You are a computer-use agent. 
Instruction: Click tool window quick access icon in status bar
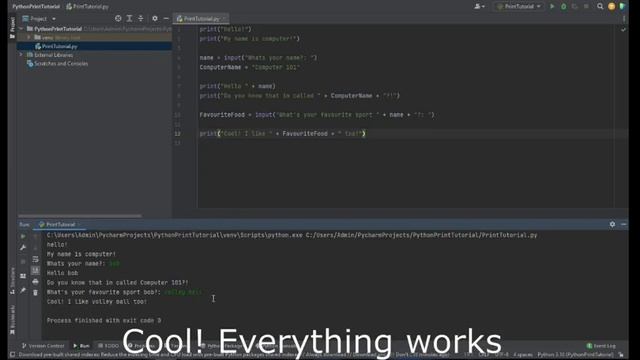(13, 355)
